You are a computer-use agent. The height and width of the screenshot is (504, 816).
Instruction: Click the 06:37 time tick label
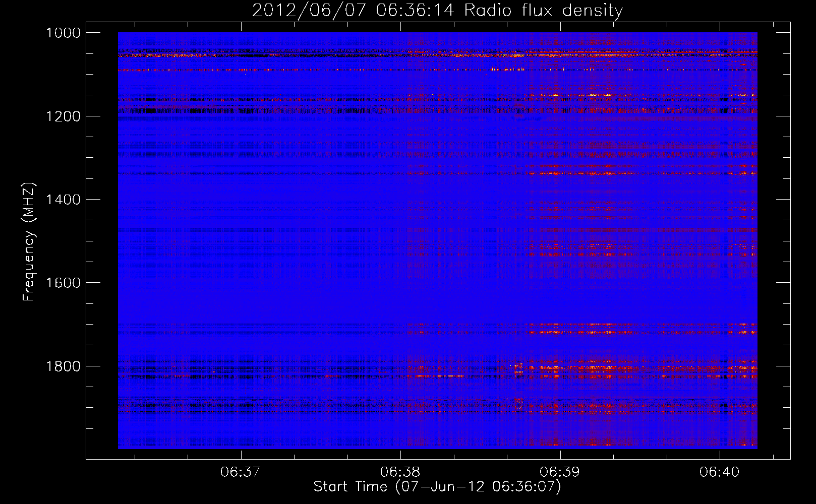coord(241,472)
